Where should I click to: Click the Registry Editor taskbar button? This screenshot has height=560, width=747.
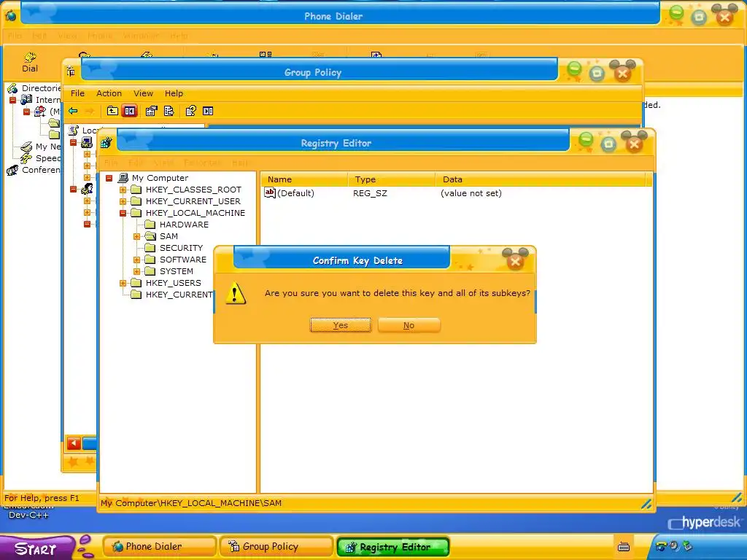[393, 547]
